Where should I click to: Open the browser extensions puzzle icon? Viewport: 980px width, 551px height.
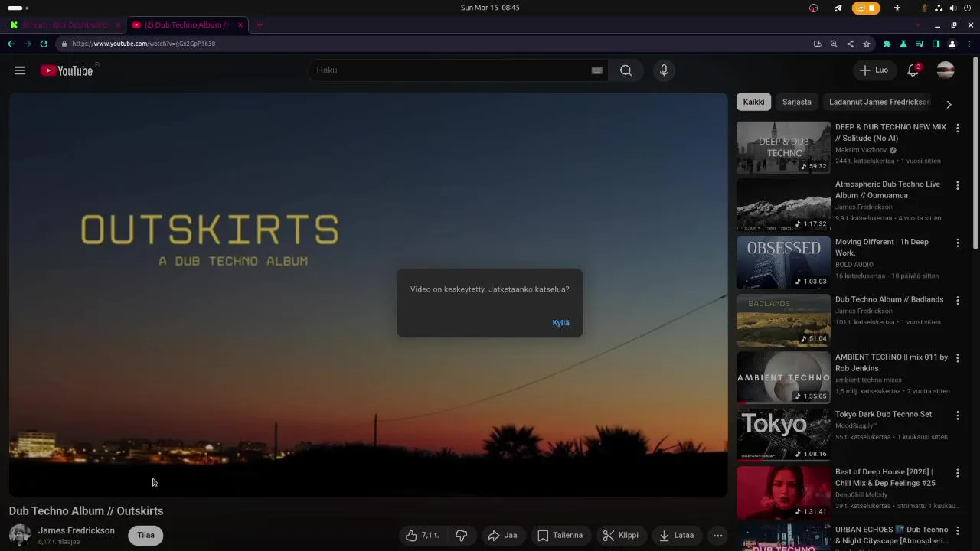pyautogui.click(x=887, y=44)
